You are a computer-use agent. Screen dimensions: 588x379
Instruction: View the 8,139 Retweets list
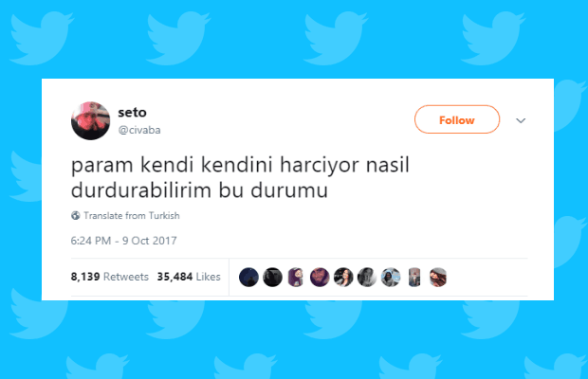coord(109,277)
